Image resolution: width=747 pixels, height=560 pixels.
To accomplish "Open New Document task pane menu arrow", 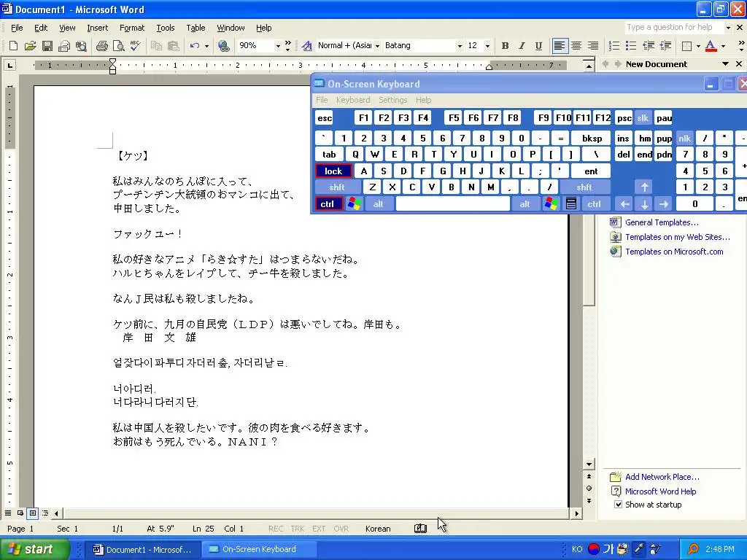I will click(x=725, y=64).
